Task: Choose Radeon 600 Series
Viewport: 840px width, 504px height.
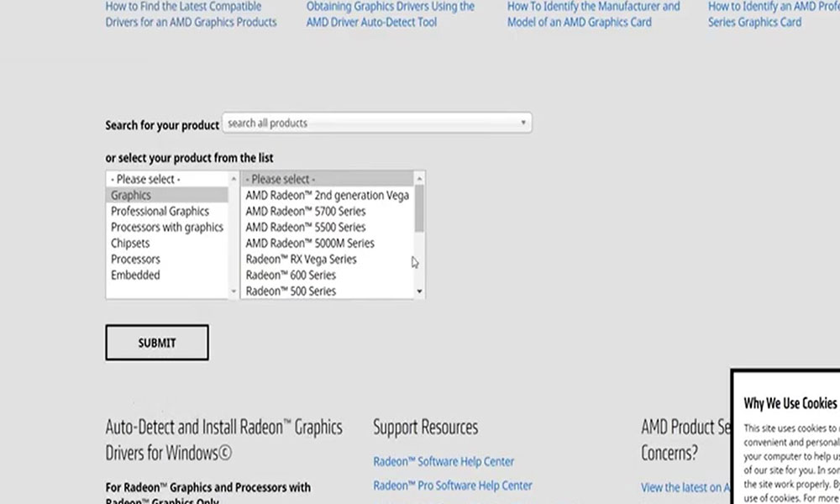Action: click(x=328, y=276)
